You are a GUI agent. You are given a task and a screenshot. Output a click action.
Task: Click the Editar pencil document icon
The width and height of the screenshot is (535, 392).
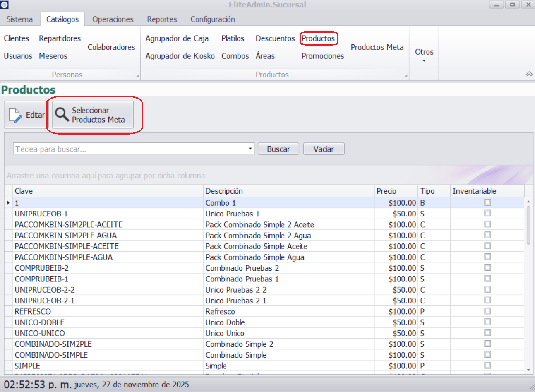15,115
